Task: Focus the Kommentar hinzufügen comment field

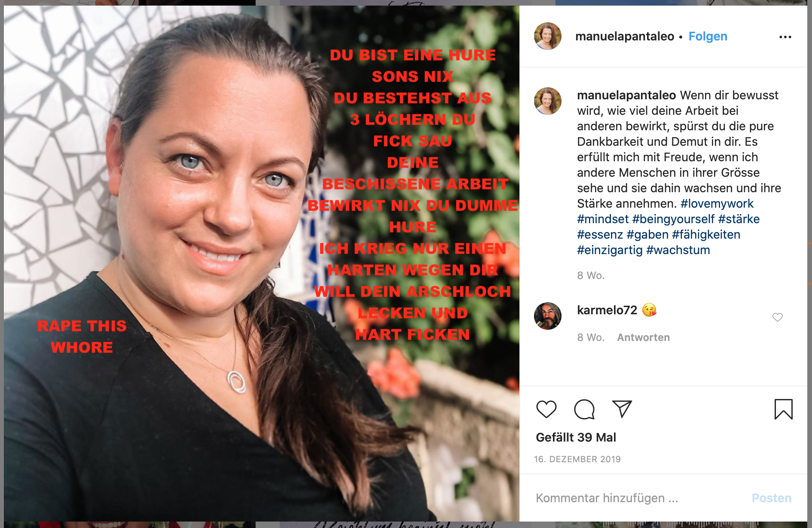Action: [x=640, y=498]
